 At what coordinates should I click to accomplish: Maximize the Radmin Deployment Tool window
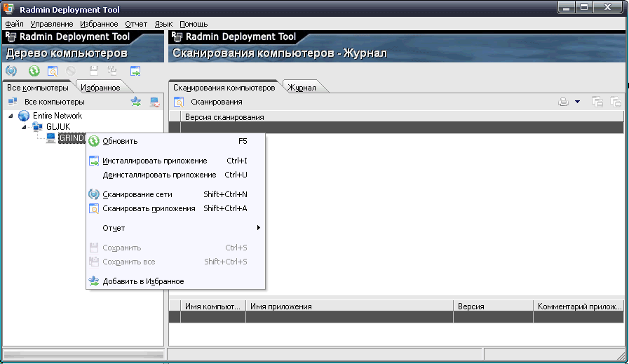tap(585, 8)
